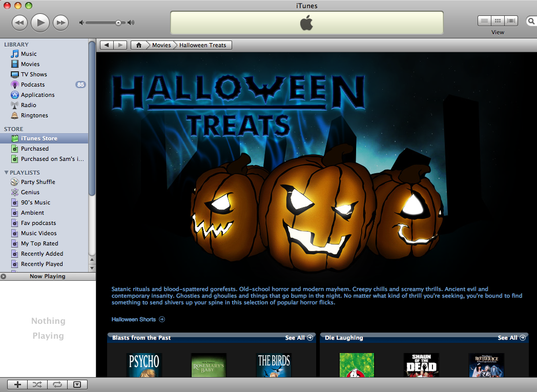Mute using low-volume speaker icon
This screenshot has width=537, height=392.
tap(81, 23)
